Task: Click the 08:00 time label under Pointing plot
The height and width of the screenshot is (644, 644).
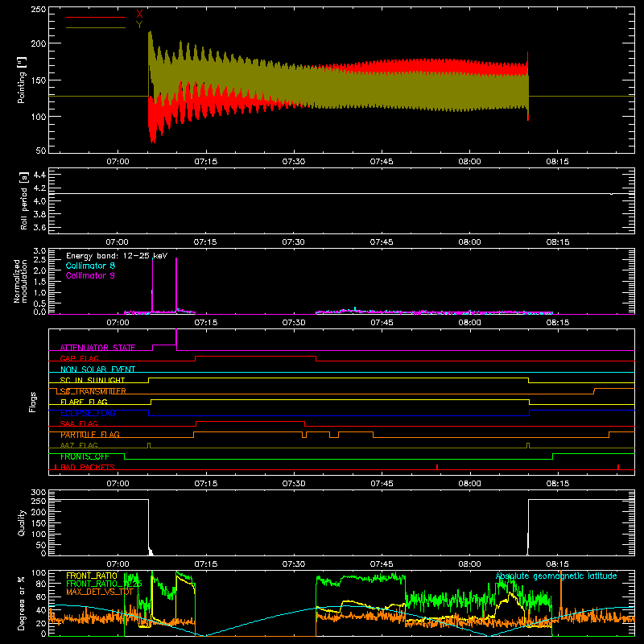Action: [469, 162]
